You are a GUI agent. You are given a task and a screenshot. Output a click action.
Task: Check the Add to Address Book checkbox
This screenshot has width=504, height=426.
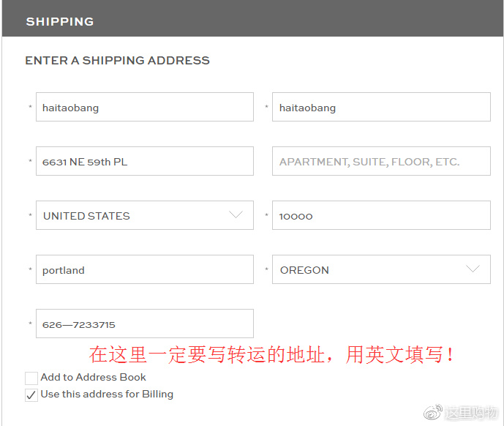click(x=31, y=378)
